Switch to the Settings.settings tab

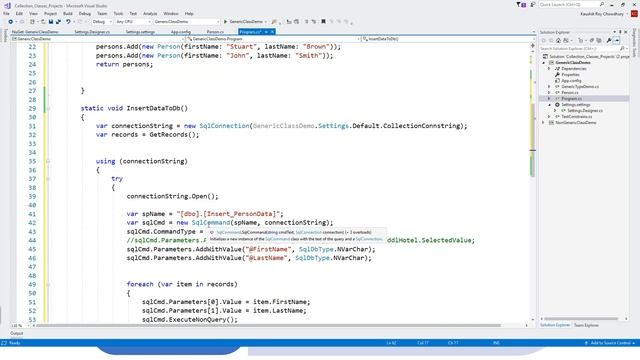140,32
